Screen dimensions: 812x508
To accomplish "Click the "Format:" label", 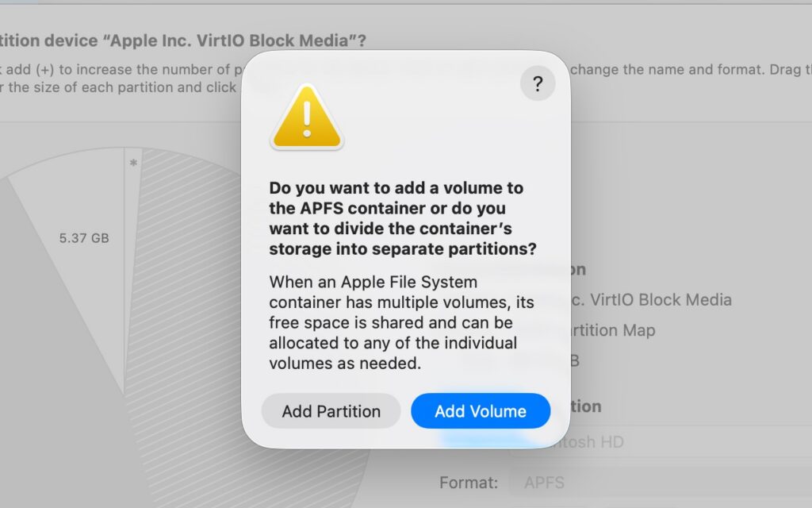I will coord(469,483).
